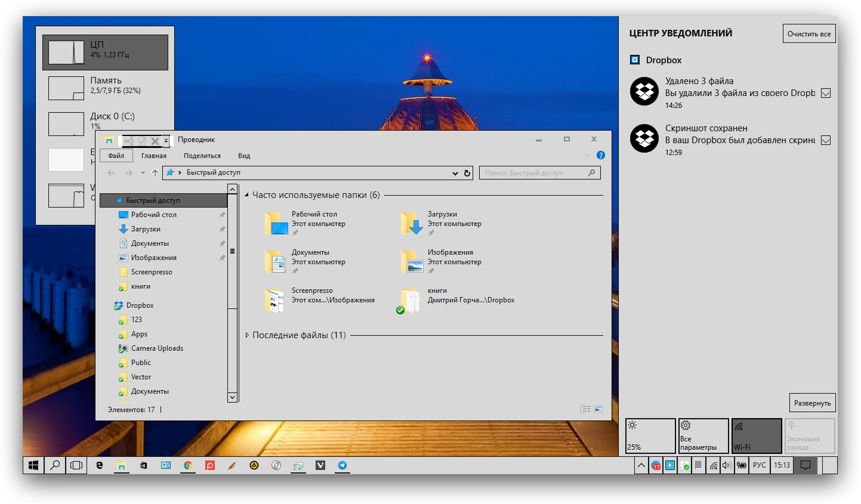Viewport: 861px width, 504px height.
Task: Open taskbar search magnifier
Action: [55, 465]
